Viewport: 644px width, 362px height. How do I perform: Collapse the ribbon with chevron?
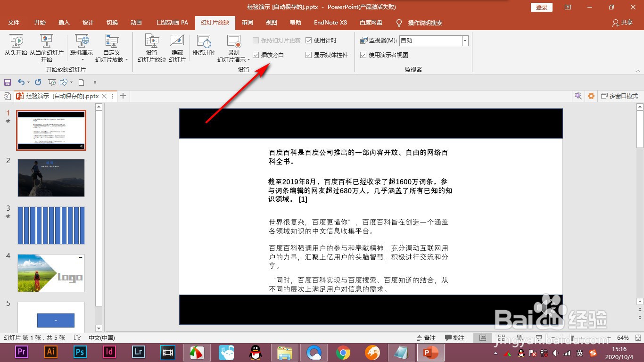coord(637,71)
